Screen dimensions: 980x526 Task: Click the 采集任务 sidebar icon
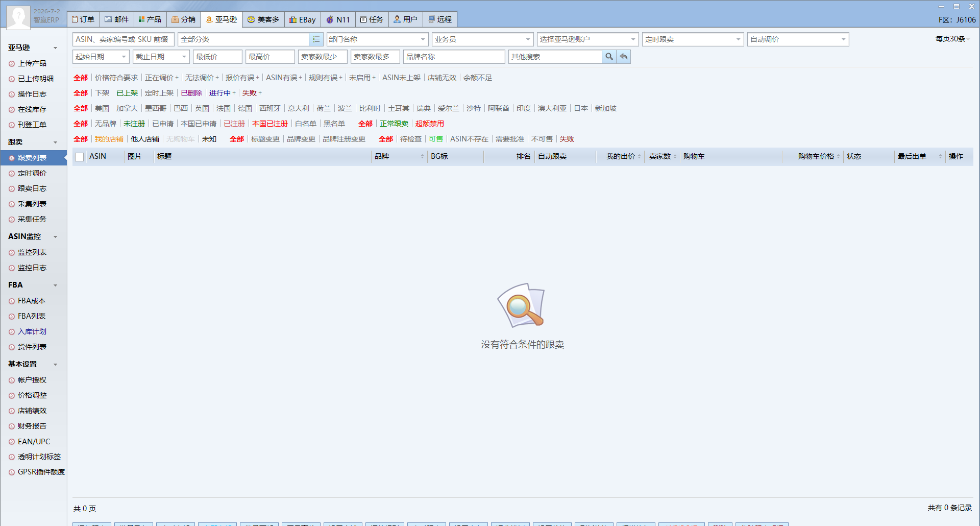12,220
